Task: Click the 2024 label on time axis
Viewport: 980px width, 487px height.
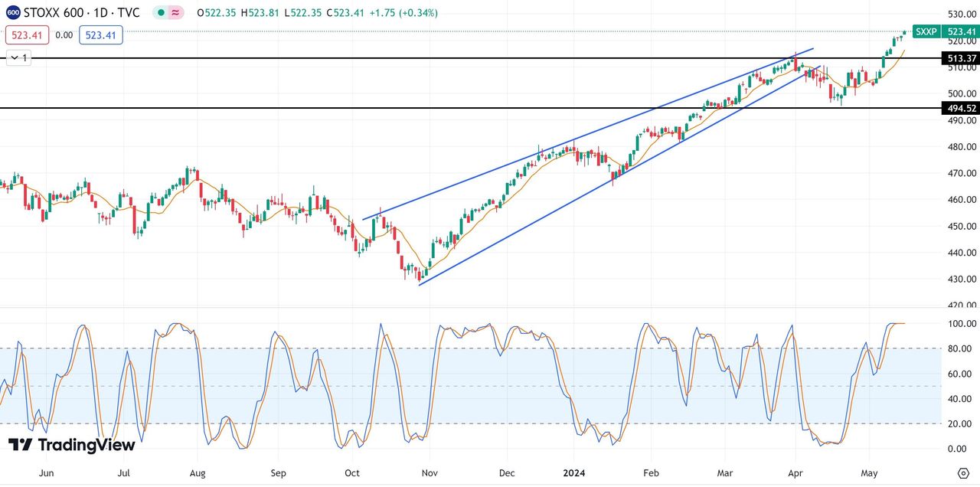Action: [x=574, y=473]
